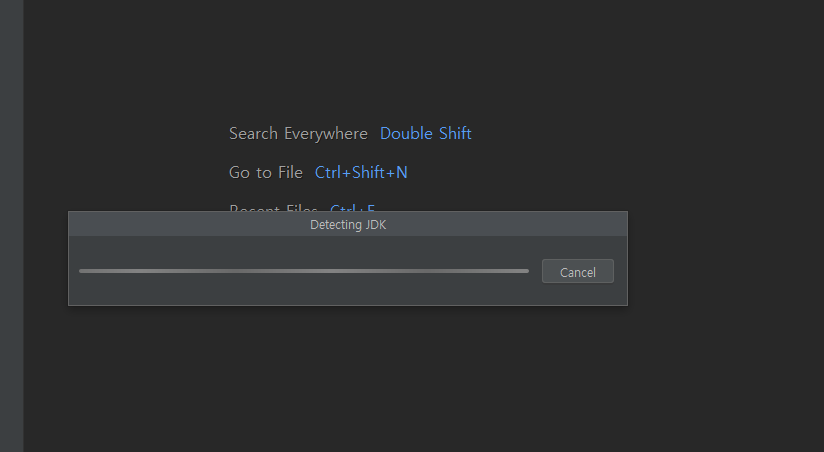Cancel the JDK detection
The image size is (824, 452).
(577, 272)
